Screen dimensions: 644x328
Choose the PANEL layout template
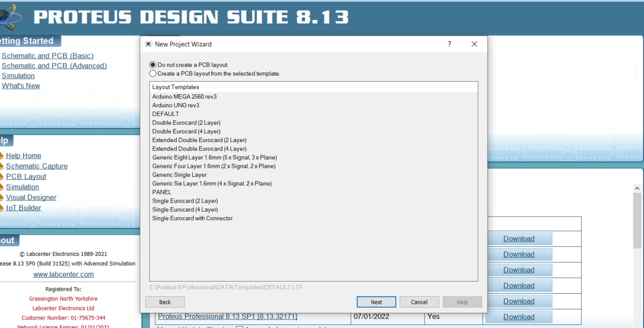point(162,192)
